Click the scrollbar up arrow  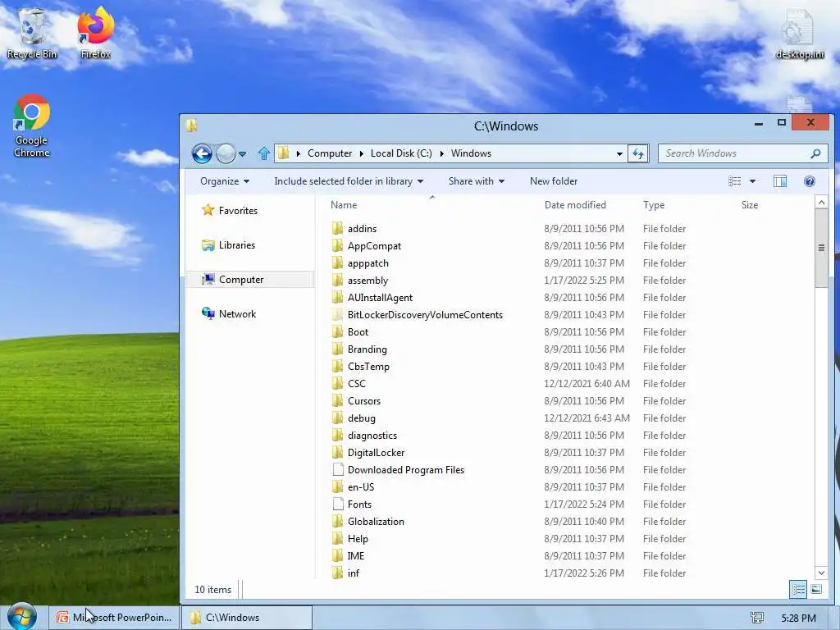pyautogui.click(x=820, y=202)
